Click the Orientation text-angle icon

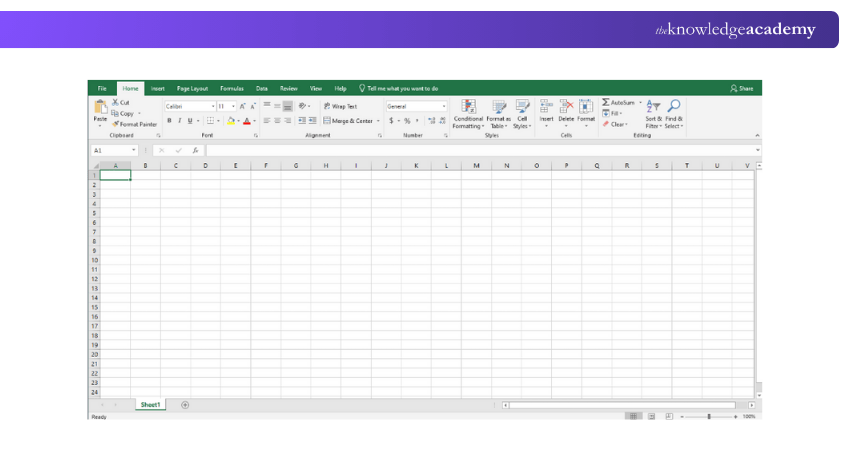[x=302, y=106]
